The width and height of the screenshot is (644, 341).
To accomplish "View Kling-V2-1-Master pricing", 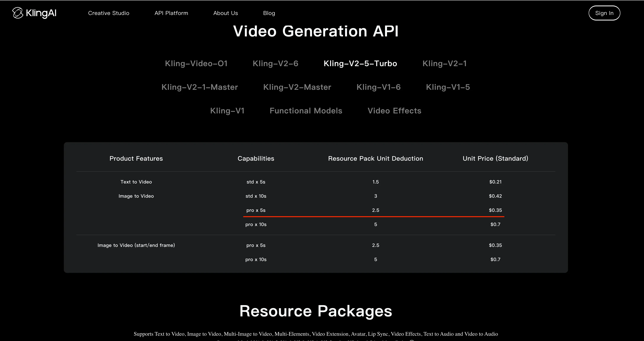I will click(200, 87).
